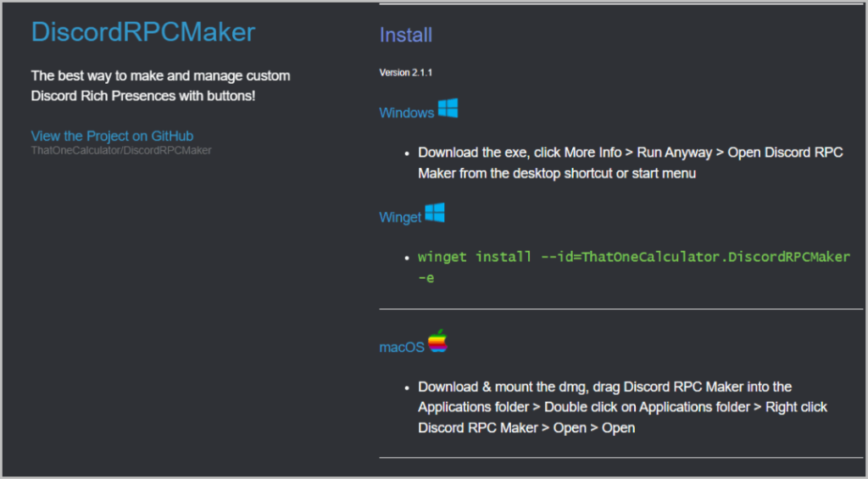Click ThatOneCalculator/DiscordRPCMaker repository text
The height and width of the screenshot is (479, 868).
coord(121,151)
